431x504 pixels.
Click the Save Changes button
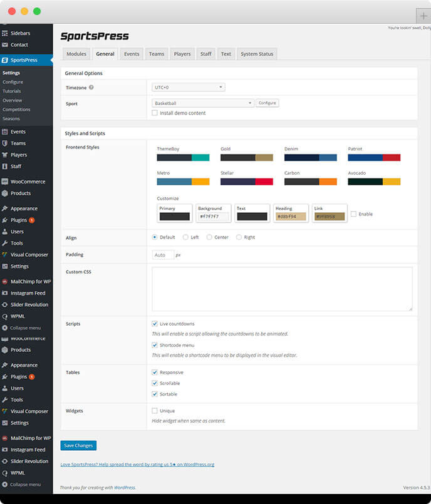coord(78,446)
